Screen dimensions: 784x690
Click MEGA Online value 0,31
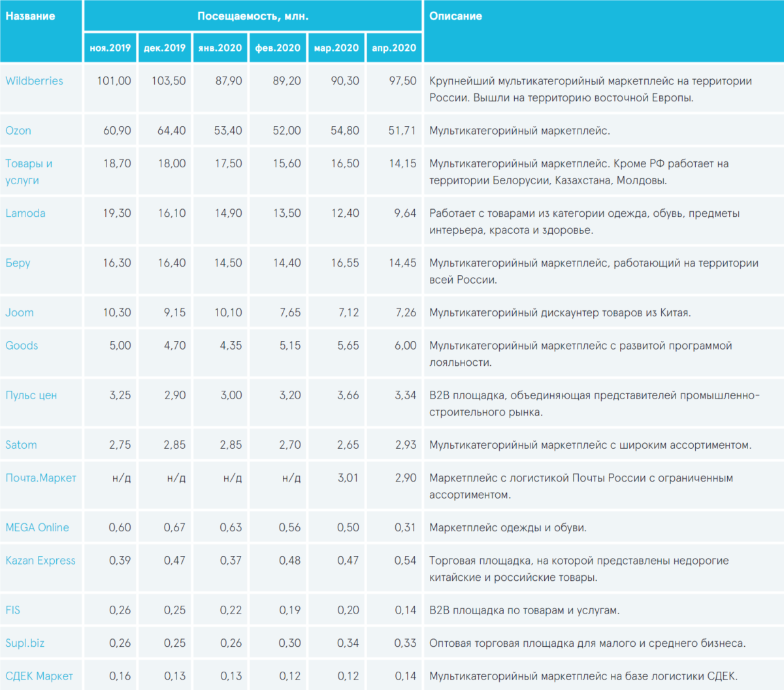pyautogui.click(x=405, y=527)
